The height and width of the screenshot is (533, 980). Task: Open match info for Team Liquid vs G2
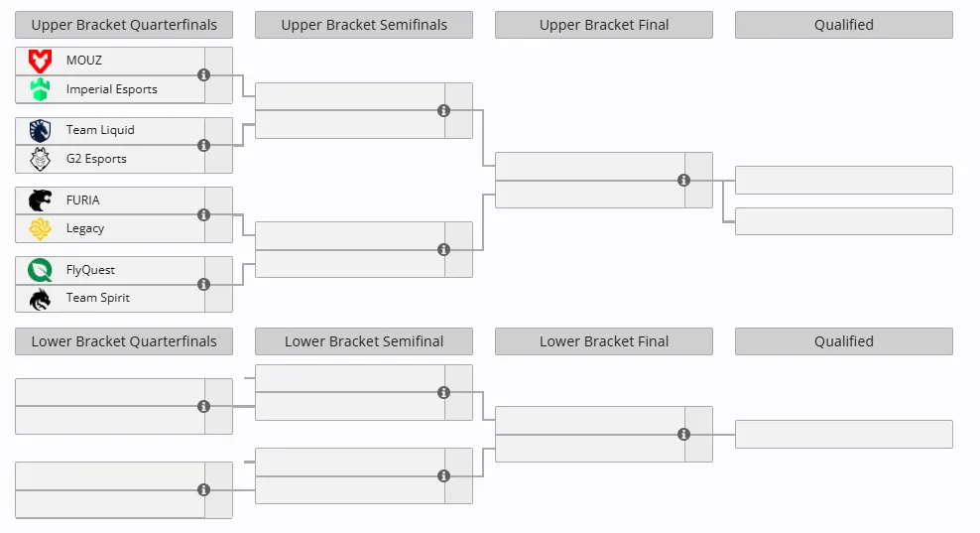click(x=203, y=145)
